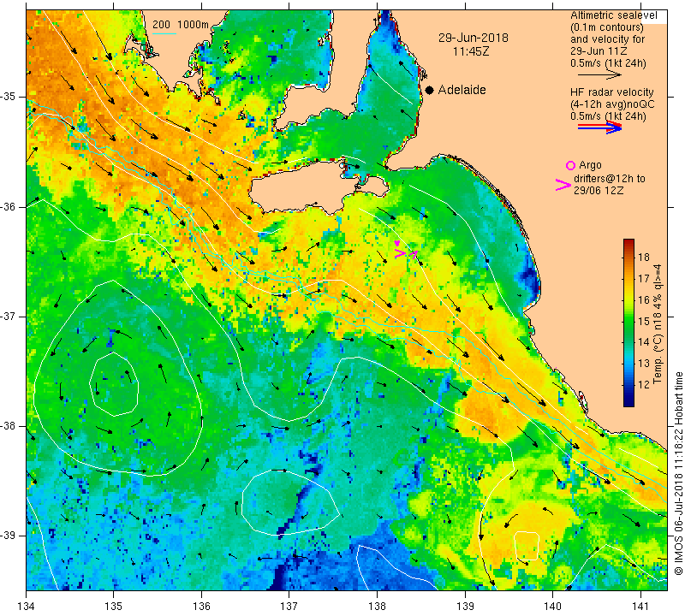Click the temperature color bar scale
This screenshot has height=616, width=685.
click(x=628, y=323)
